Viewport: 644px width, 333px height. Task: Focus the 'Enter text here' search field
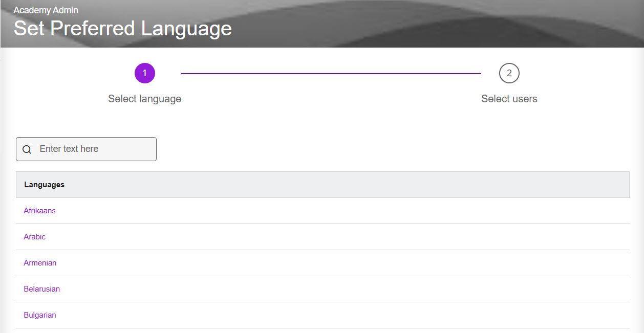95,149
